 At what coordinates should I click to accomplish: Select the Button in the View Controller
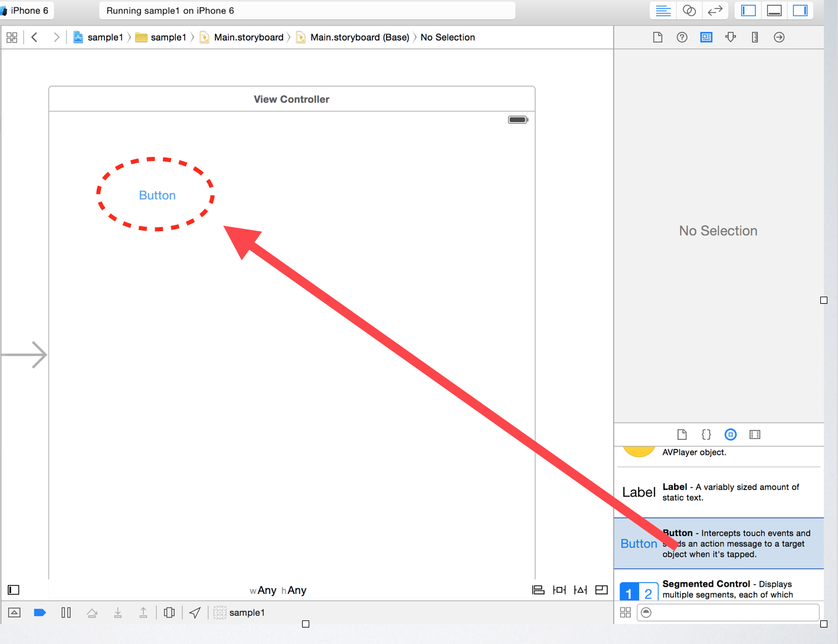pyautogui.click(x=157, y=195)
